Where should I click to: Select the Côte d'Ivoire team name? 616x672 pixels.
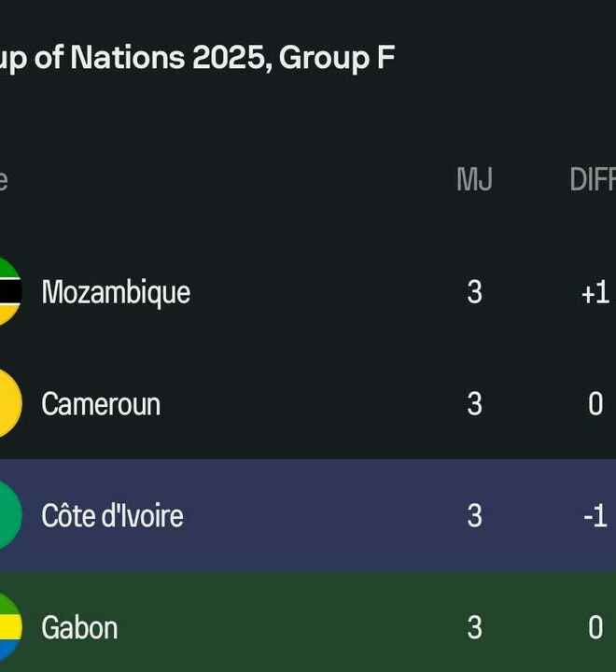(112, 516)
